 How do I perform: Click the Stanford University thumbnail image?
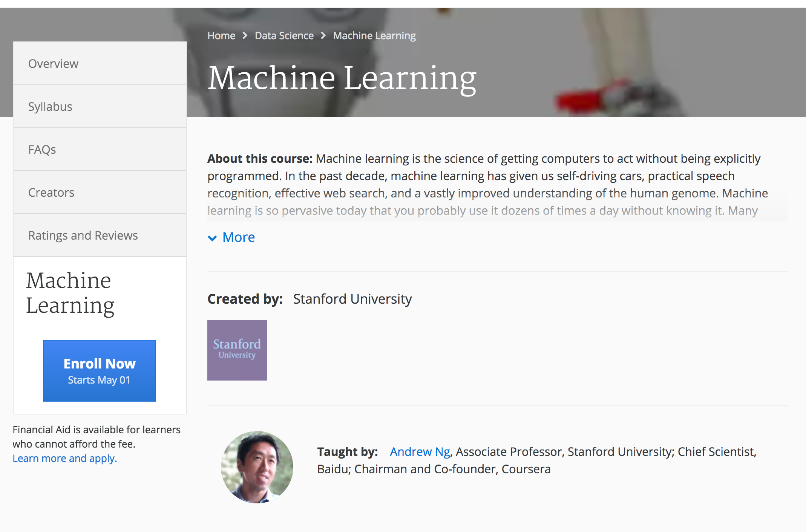237,351
